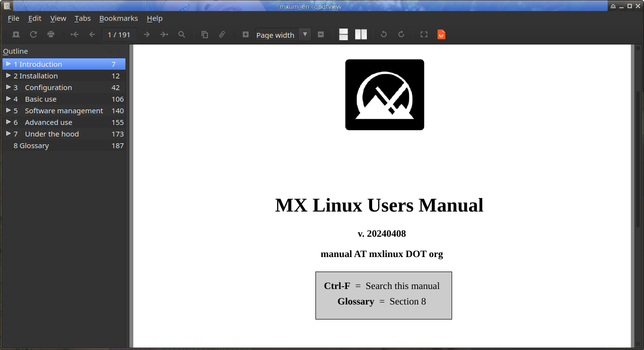Switch to fullscreen mode
This screenshot has height=350, width=644.
424,34
